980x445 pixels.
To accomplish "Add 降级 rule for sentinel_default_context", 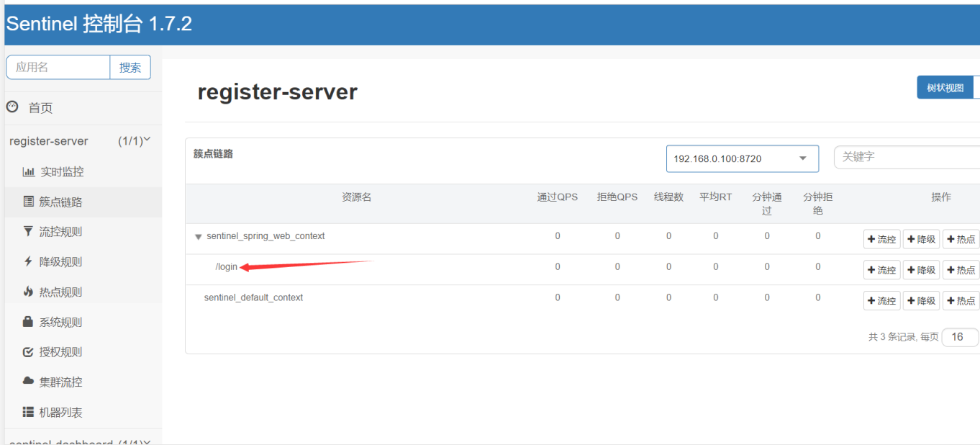I will 922,300.
